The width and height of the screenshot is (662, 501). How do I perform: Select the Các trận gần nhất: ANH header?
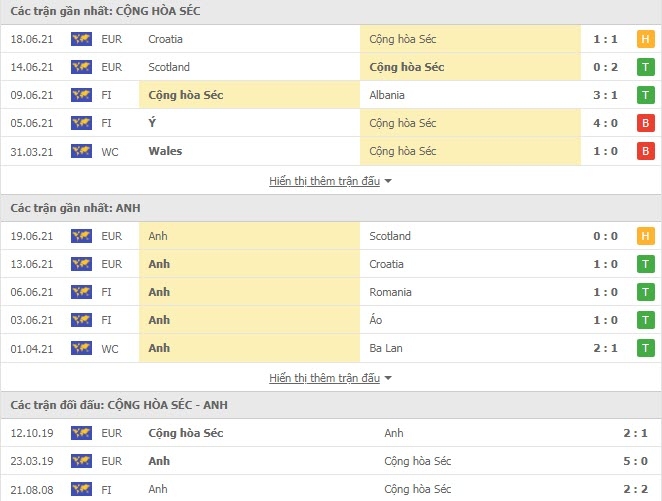pyautogui.click(x=75, y=208)
